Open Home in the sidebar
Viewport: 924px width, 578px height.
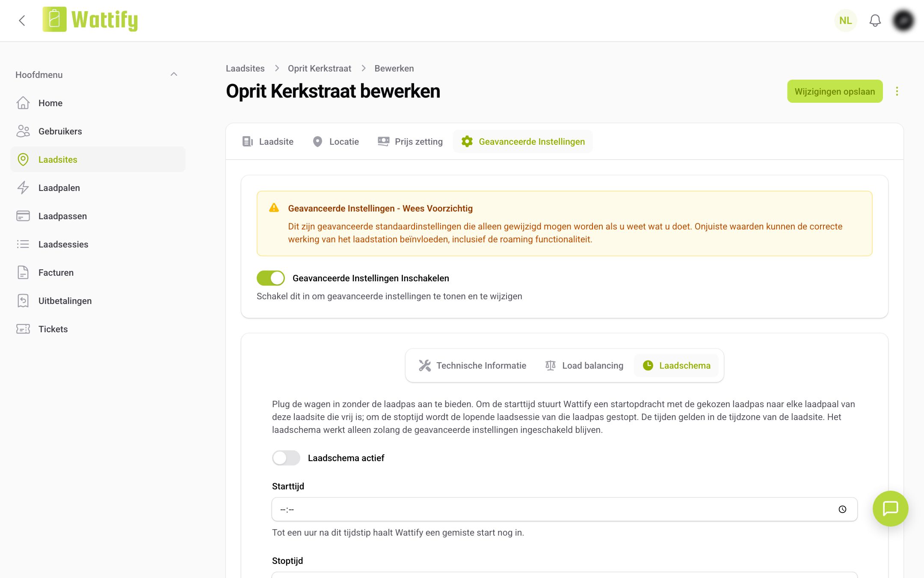tap(98, 103)
